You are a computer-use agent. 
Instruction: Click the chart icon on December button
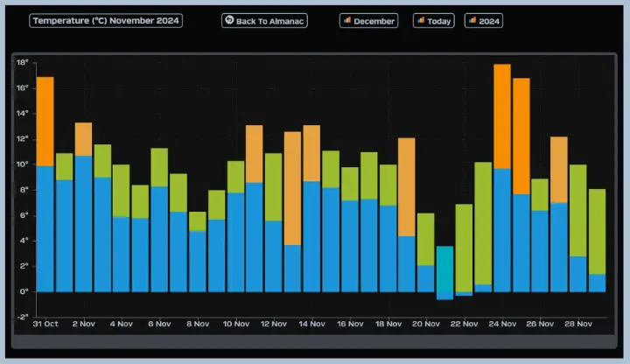coord(347,20)
